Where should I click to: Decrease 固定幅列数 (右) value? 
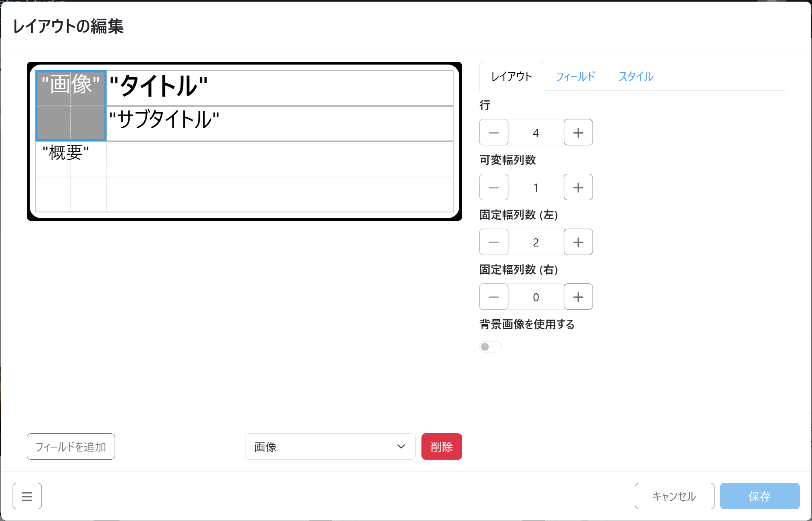[493, 297]
